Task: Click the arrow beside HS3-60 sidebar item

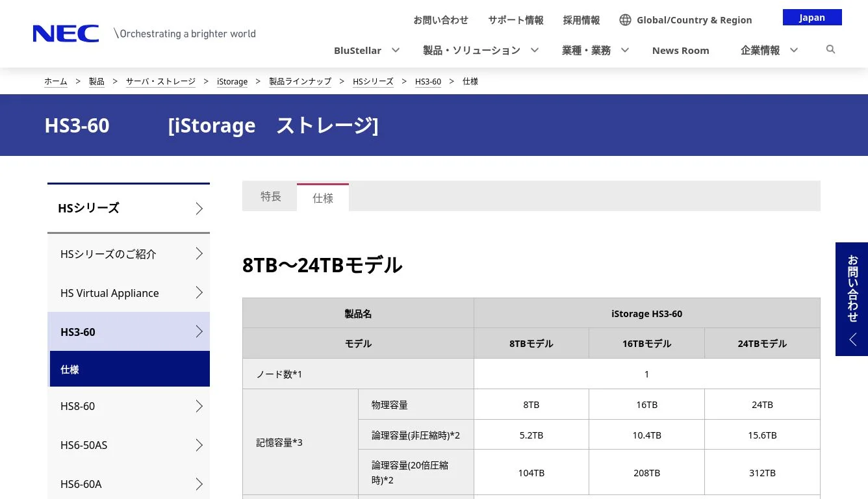Action: 199,331
